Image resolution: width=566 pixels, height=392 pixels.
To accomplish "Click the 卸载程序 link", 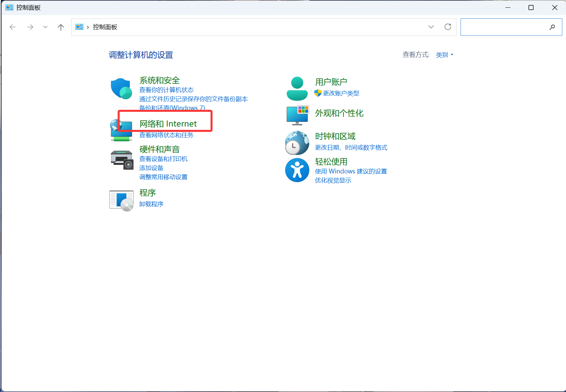I will 151,204.
